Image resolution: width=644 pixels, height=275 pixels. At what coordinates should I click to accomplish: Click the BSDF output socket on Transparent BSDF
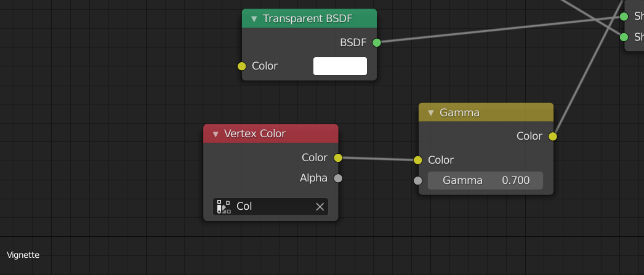click(377, 42)
